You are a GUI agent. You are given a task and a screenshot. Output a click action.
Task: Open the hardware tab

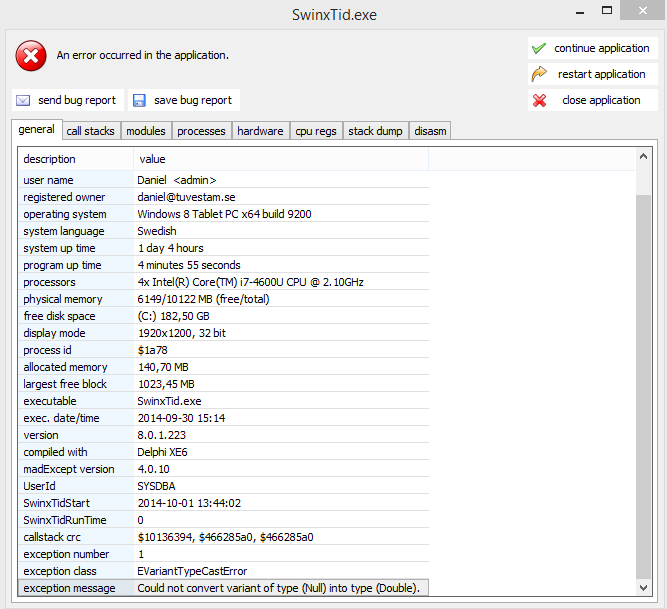tap(260, 131)
